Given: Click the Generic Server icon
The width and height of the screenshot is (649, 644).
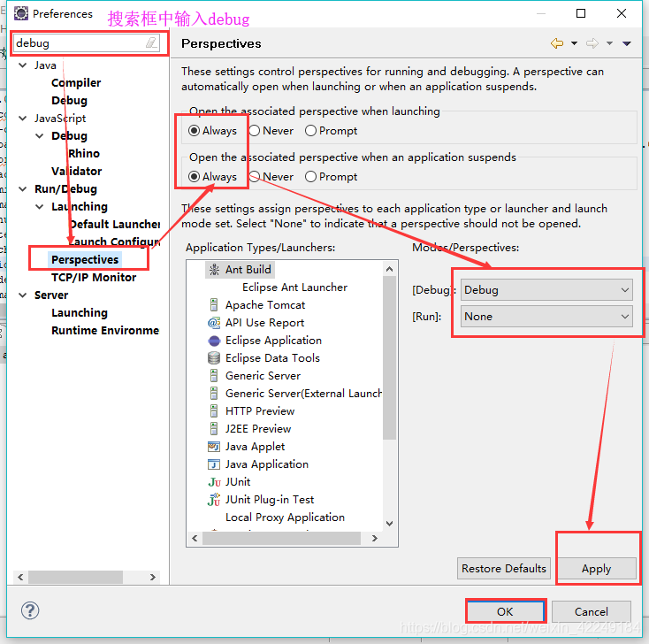Looking at the screenshot, I should (214, 376).
